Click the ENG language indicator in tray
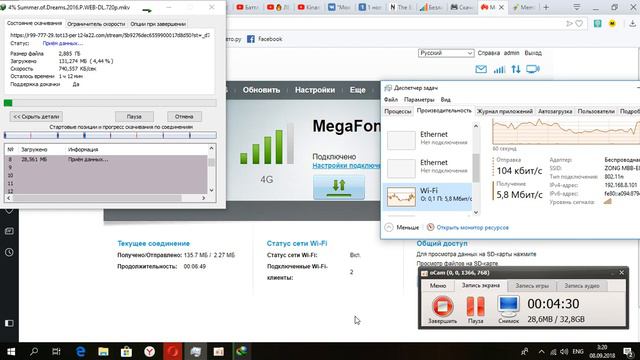640x360 pixels. point(578,351)
